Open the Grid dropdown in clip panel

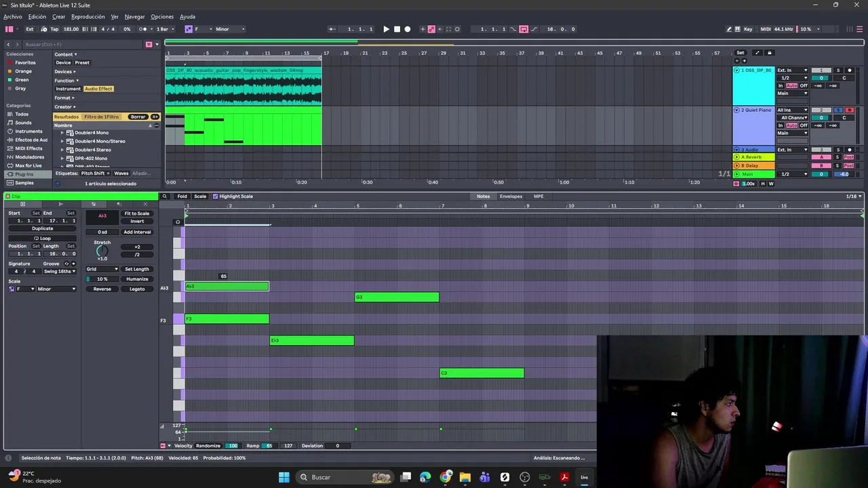[102, 269]
